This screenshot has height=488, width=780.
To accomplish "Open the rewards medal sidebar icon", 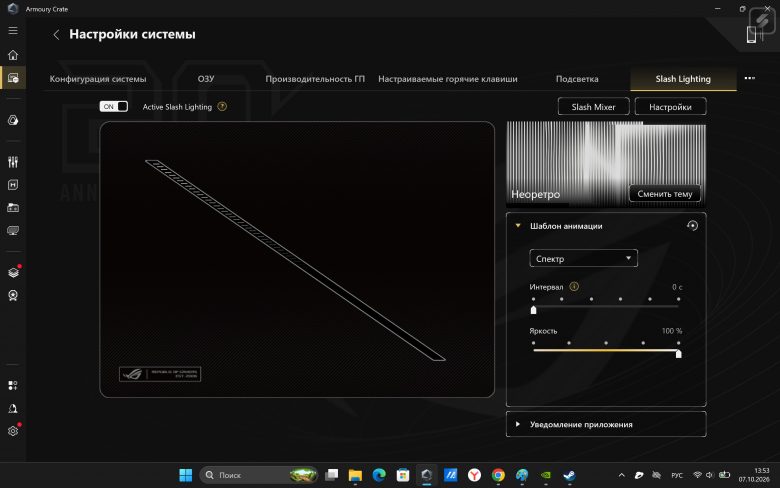I will [x=13, y=295].
